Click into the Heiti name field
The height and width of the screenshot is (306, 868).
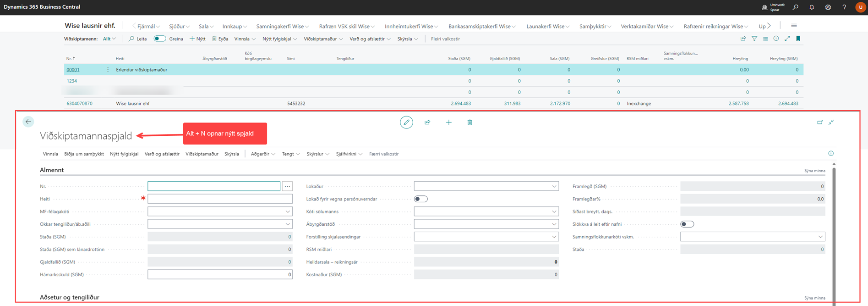(220, 199)
